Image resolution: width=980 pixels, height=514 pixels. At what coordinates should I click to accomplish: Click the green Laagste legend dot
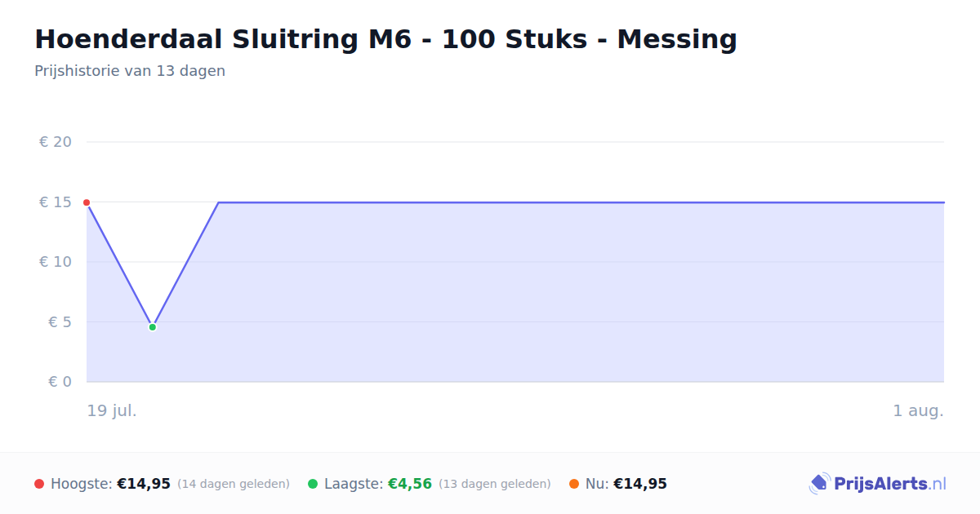[313, 484]
